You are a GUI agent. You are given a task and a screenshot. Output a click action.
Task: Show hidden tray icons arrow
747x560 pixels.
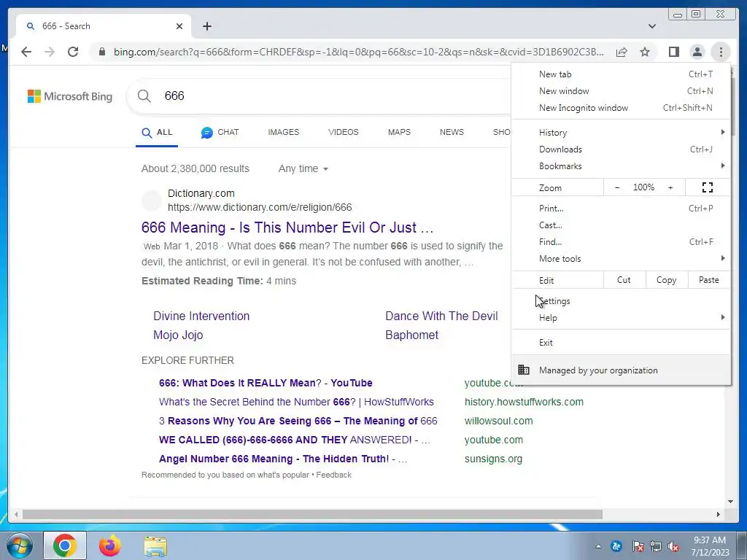pyautogui.click(x=598, y=547)
